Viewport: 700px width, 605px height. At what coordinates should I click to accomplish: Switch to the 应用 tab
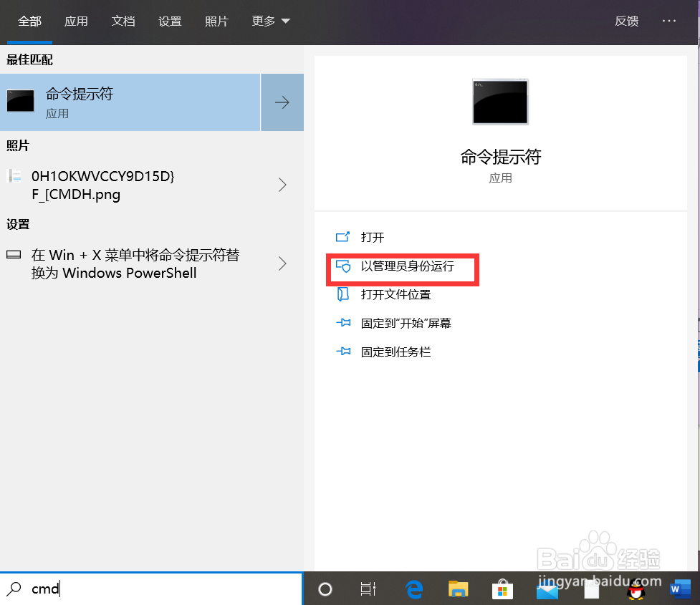point(76,21)
